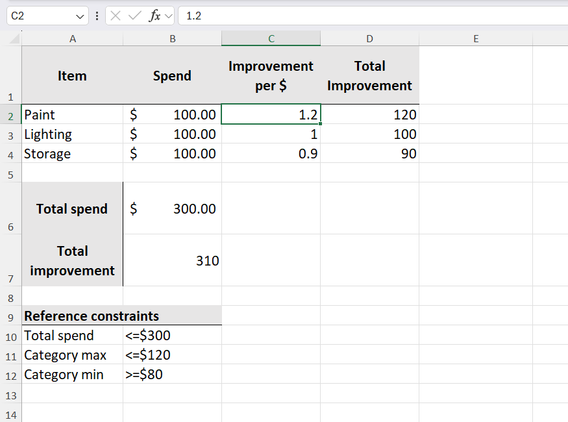Select the $300.00 total spend cell

[x=172, y=208]
